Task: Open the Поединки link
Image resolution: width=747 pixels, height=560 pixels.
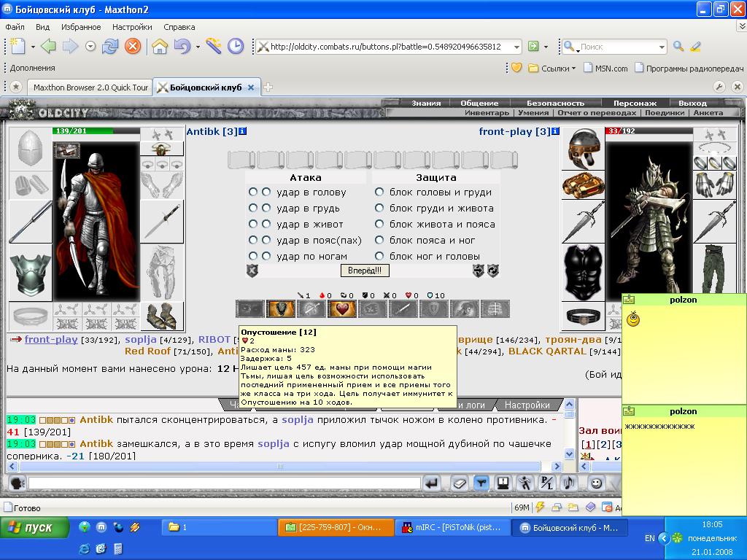Action: point(664,113)
